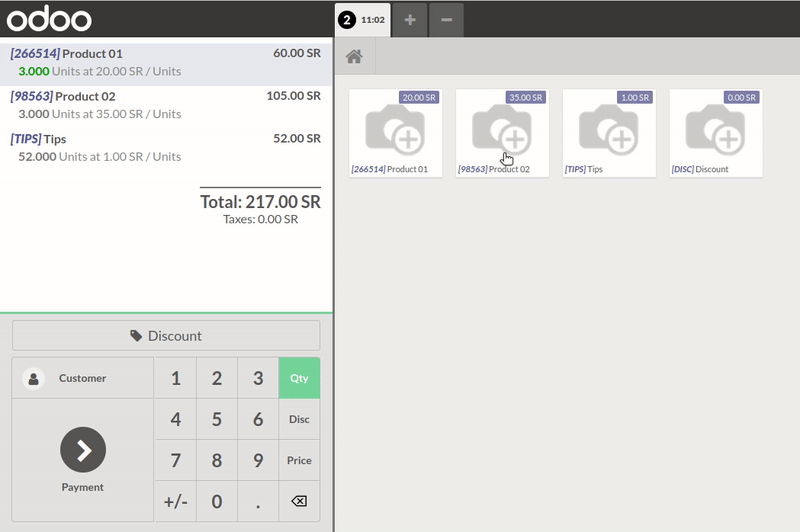The height and width of the screenshot is (532, 800).
Task: Open the home category icon
Action: pyautogui.click(x=354, y=56)
